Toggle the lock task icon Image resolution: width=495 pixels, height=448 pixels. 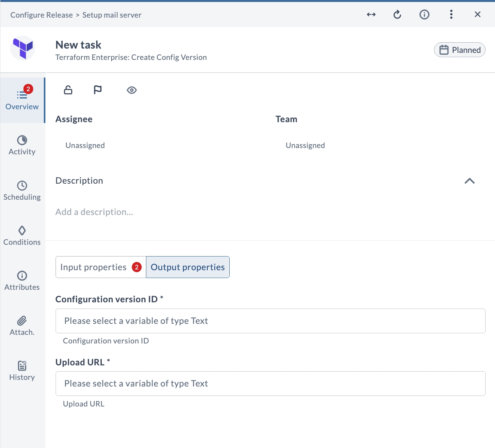pyautogui.click(x=68, y=90)
